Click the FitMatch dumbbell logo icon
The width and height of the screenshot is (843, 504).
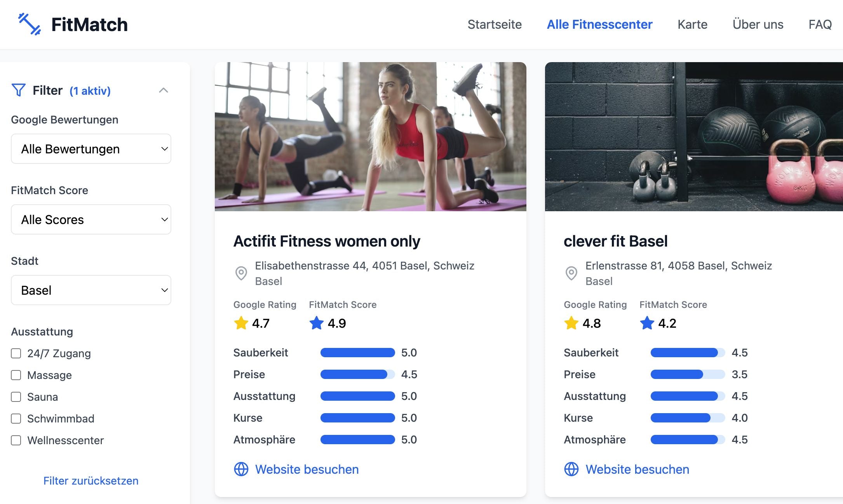pyautogui.click(x=29, y=24)
